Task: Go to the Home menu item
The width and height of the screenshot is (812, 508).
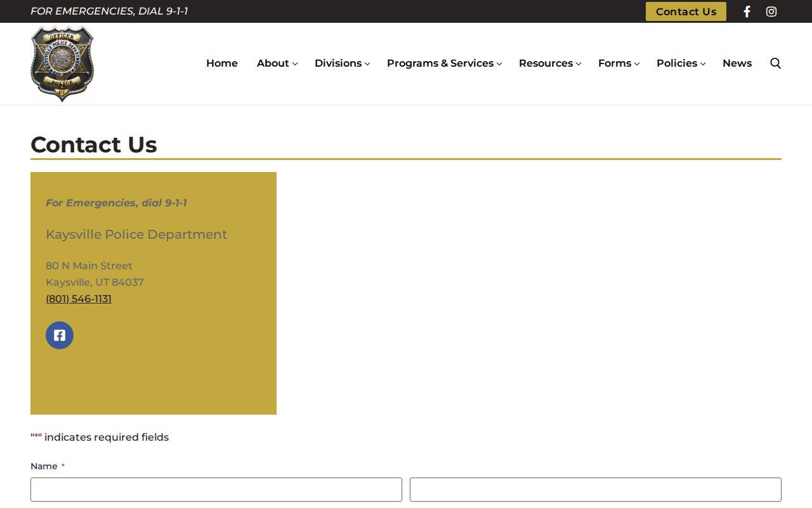Action: click(222, 63)
